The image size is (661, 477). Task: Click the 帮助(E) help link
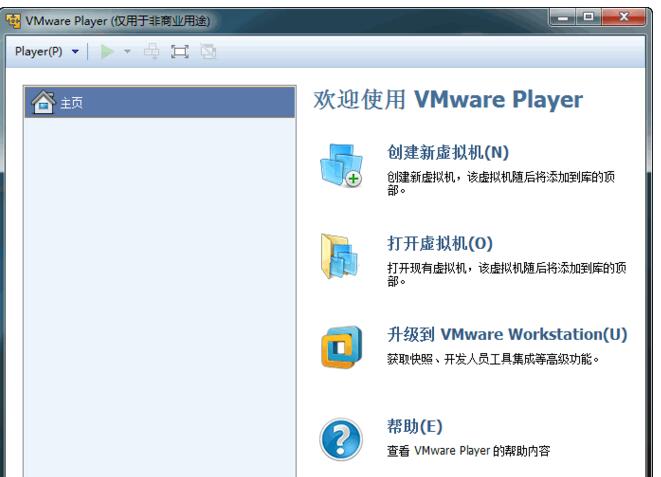tap(415, 426)
